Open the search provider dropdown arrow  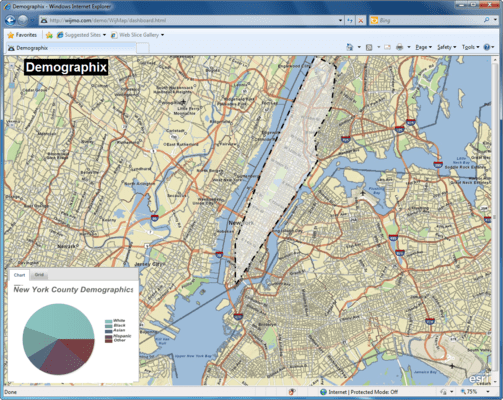click(495, 20)
